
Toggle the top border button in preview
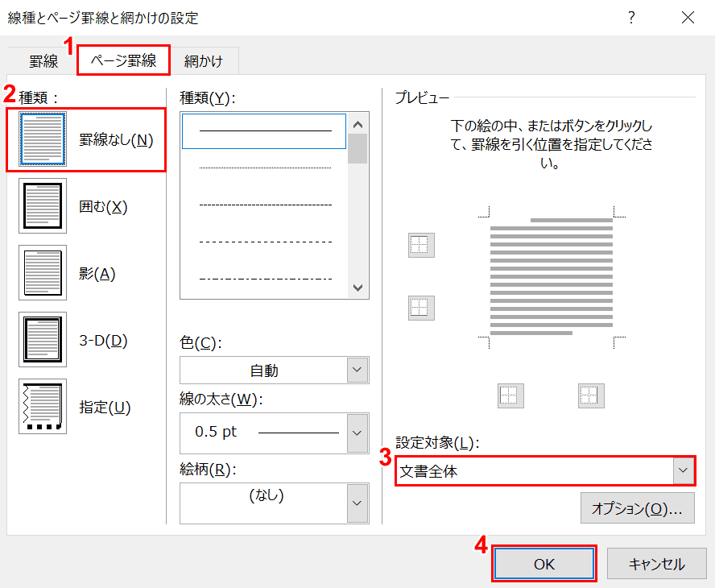pyautogui.click(x=421, y=245)
